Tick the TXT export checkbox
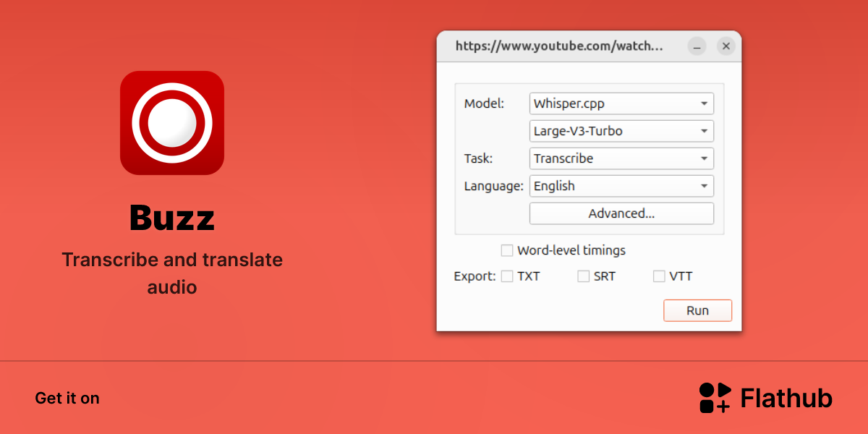Image resolution: width=868 pixels, height=434 pixels. (x=507, y=276)
